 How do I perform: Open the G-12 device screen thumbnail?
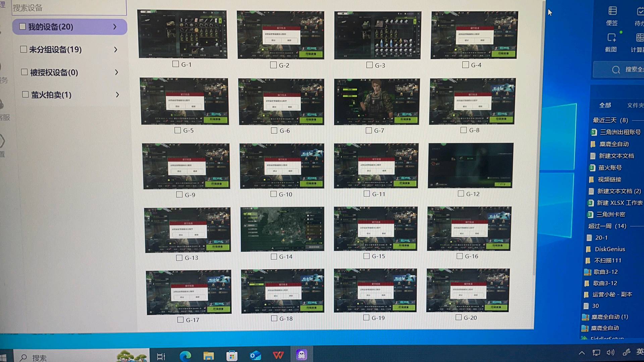[x=471, y=165]
